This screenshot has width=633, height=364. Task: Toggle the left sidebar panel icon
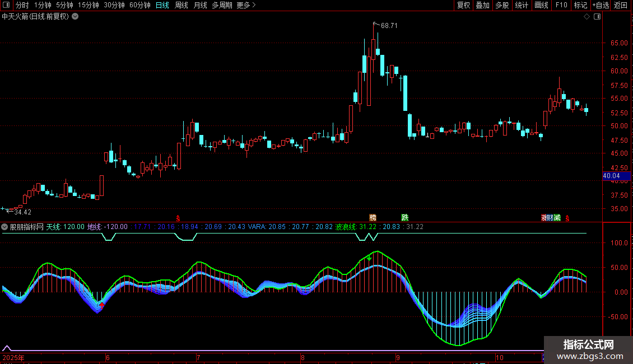point(6,5)
